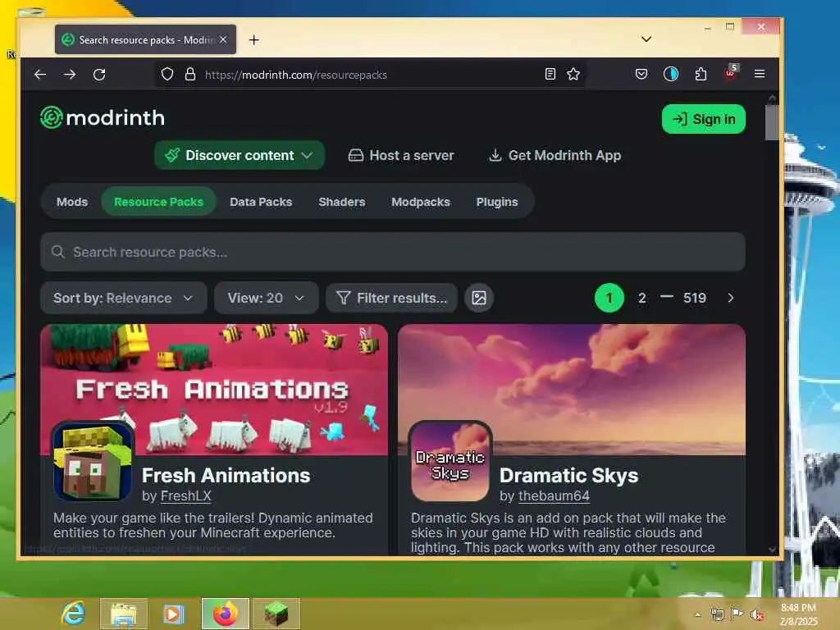The image size is (840, 630).
Task: Show hidden system tray icons
Action: point(697,614)
